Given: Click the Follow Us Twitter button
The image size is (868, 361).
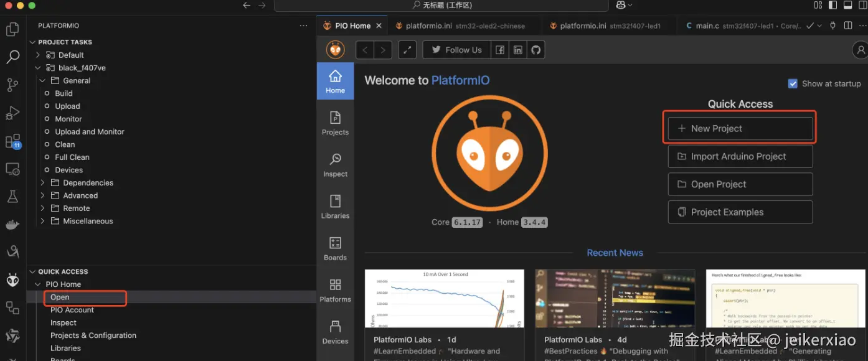Looking at the screenshot, I should coord(456,50).
